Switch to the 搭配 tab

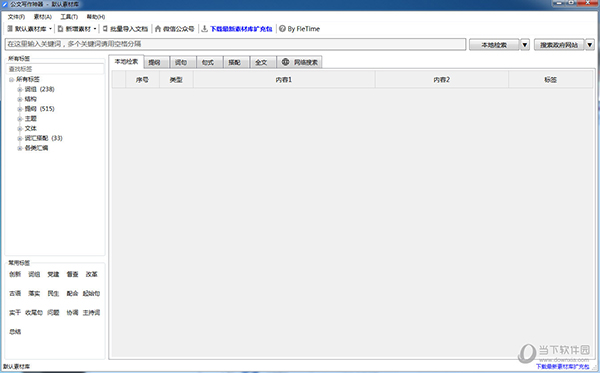click(235, 62)
